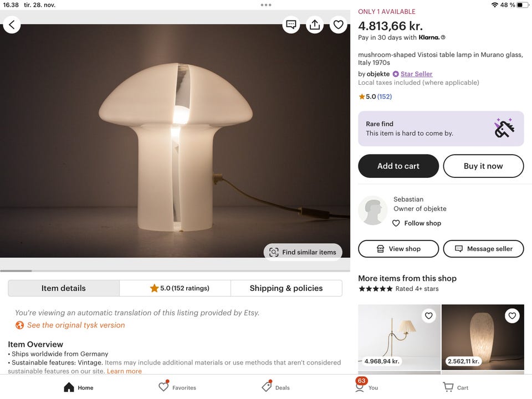Viewport: 532px width, 399px height.
Task: Favorite the floor lamp thumbnail item
Action: (x=428, y=316)
